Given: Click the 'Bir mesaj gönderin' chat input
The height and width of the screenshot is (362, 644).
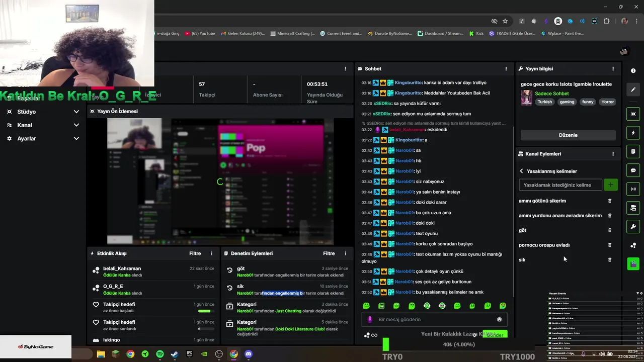Looking at the screenshot, I should coord(434,319).
